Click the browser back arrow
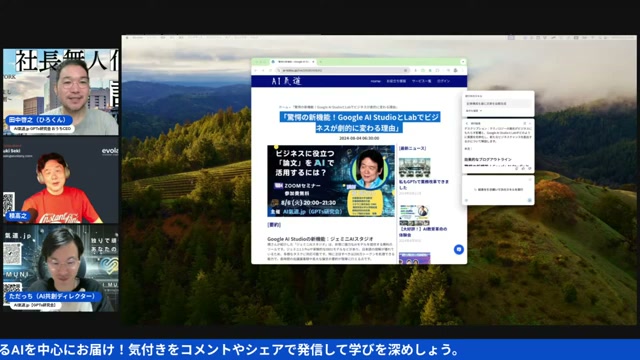Viewport: 640px width, 360px height. point(256,70)
